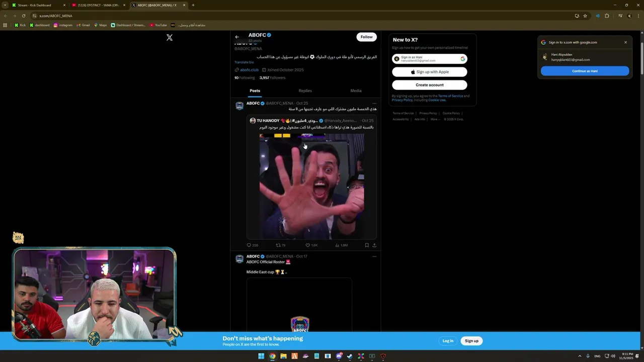Image resolution: width=644 pixels, height=362 pixels.
Task: Open more options on the Oct 17 post
Action: tap(374, 256)
